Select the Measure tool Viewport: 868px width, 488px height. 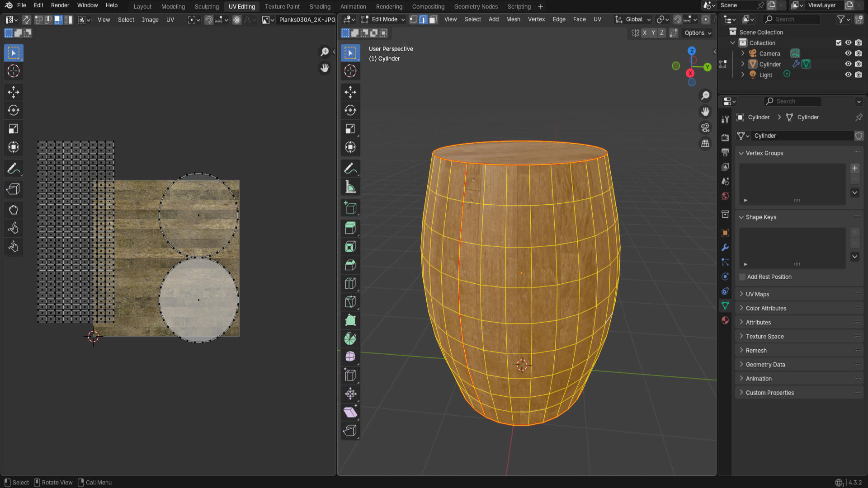pyautogui.click(x=350, y=187)
